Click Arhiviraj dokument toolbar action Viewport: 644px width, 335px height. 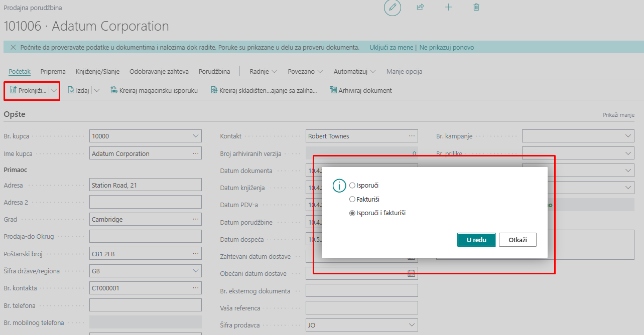360,91
